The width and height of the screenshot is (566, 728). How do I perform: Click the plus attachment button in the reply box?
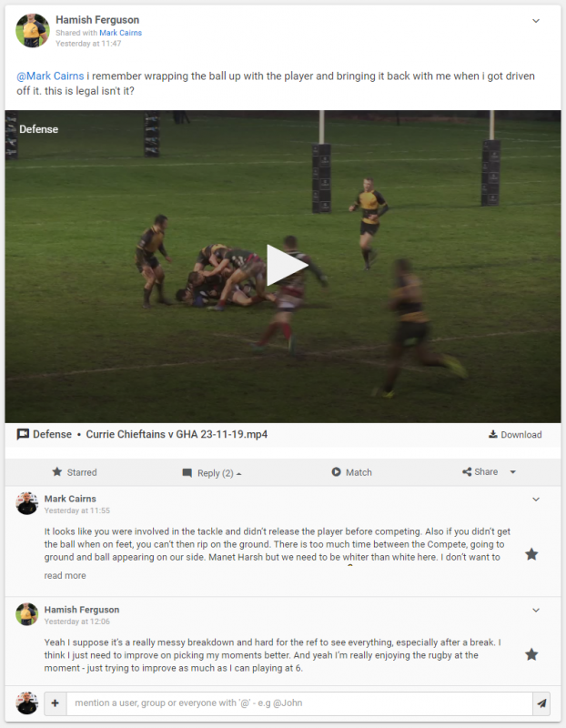(x=56, y=703)
